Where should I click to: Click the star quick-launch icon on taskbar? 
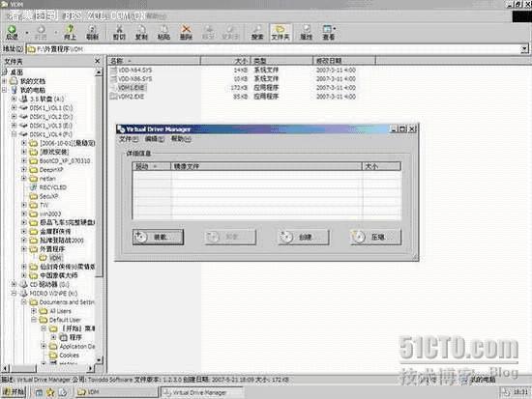50,392
